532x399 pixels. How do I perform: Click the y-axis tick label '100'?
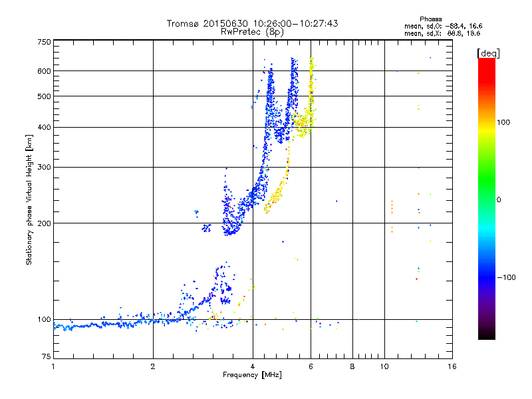pyautogui.click(x=44, y=320)
